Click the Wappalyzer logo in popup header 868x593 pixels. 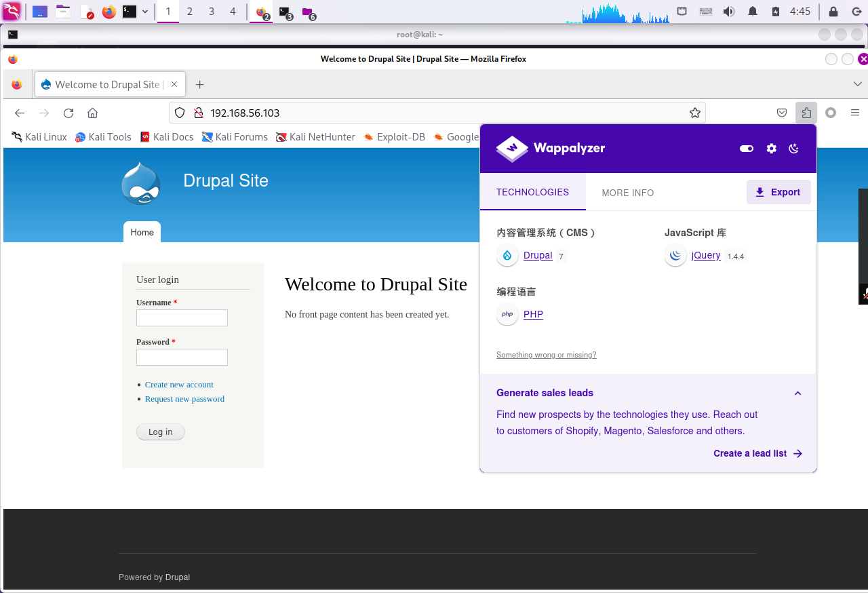pos(551,149)
